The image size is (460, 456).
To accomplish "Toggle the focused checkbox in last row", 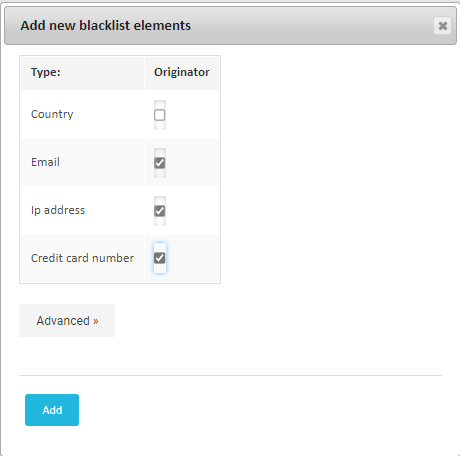I will [x=160, y=258].
